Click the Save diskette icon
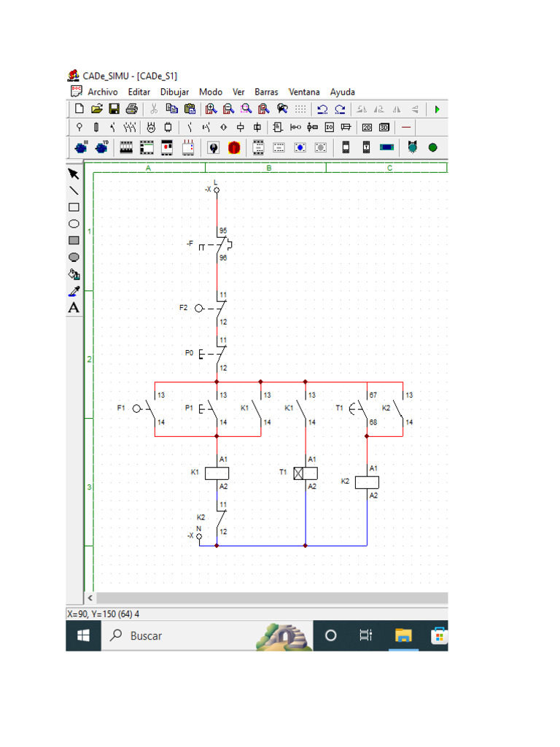The height and width of the screenshot is (747, 560). pos(114,109)
